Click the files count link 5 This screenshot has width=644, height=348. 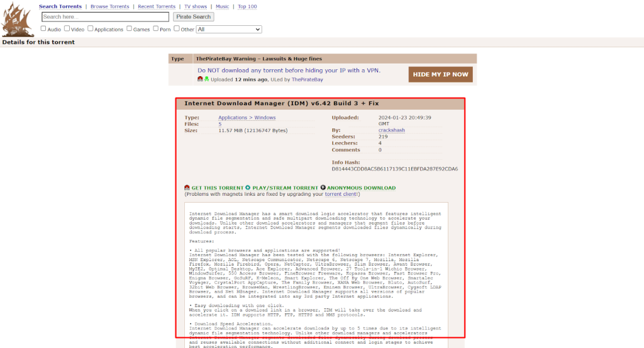click(x=219, y=124)
